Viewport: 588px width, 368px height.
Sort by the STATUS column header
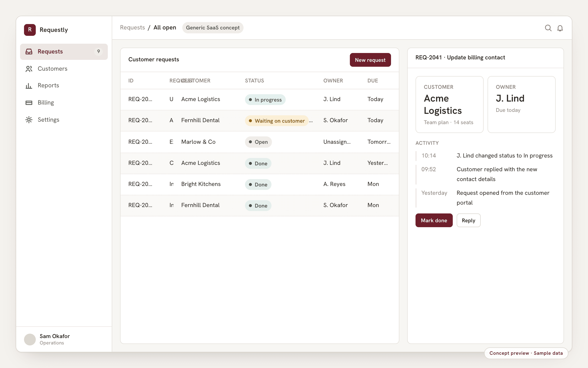[254, 81]
